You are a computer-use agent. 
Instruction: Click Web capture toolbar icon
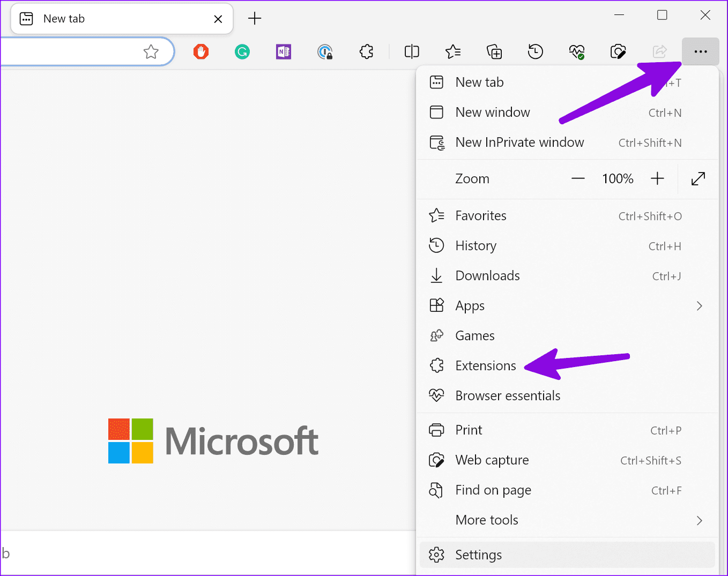coord(618,51)
